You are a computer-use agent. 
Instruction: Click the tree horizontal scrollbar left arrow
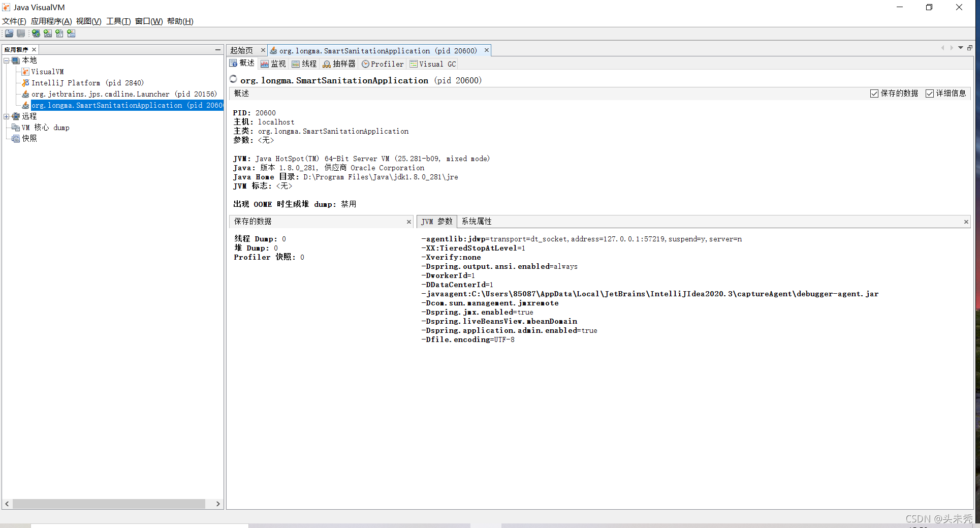pyautogui.click(x=7, y=504)
